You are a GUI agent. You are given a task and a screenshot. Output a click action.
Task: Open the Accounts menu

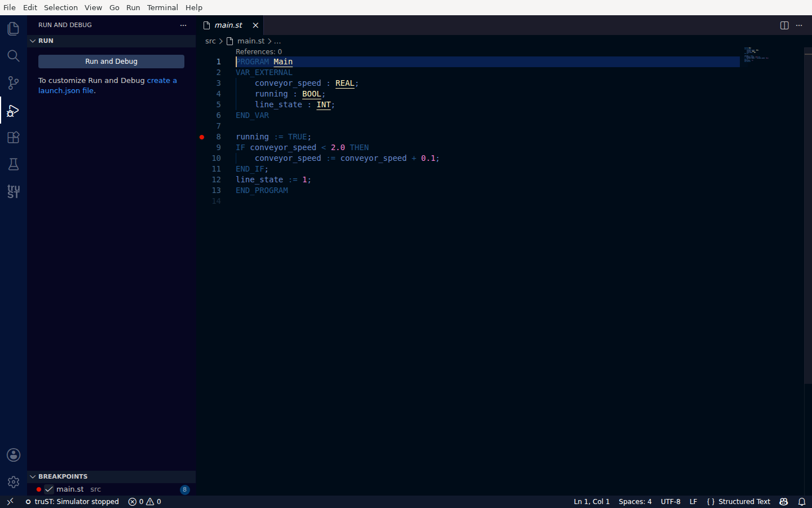click(x=14, y=455)
